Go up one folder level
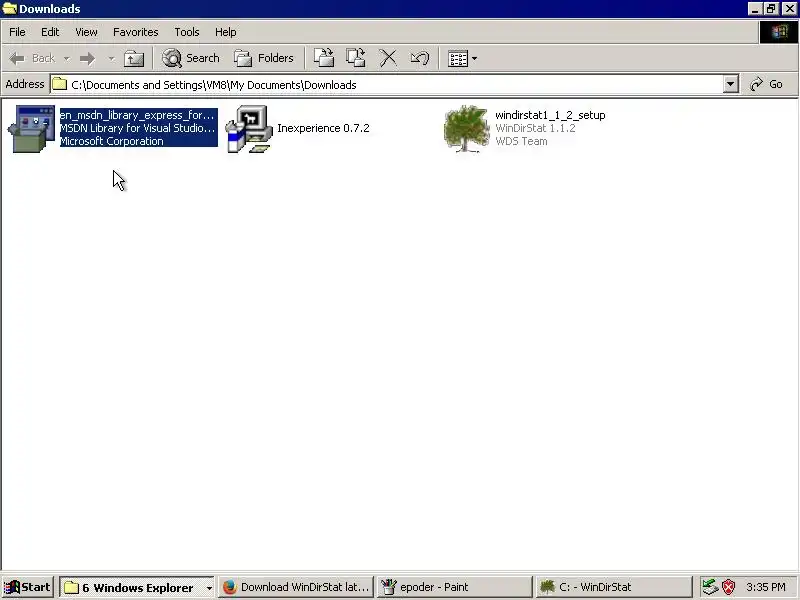800x600 pixels. [134, 58]
